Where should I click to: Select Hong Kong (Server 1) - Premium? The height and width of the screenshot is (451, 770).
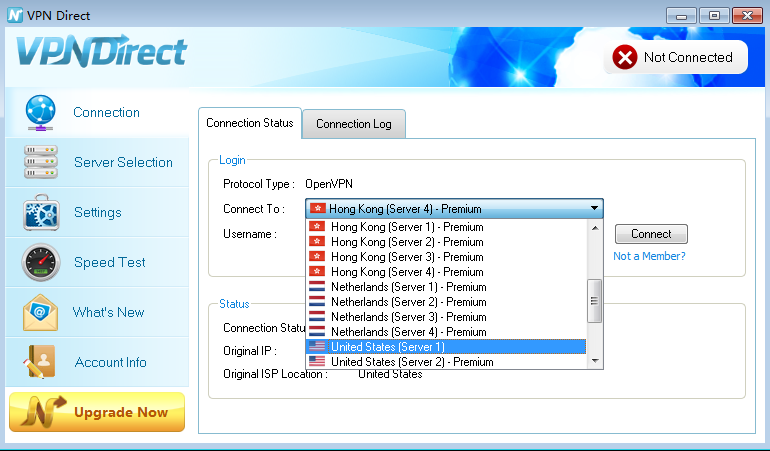[x=446, y=227]
